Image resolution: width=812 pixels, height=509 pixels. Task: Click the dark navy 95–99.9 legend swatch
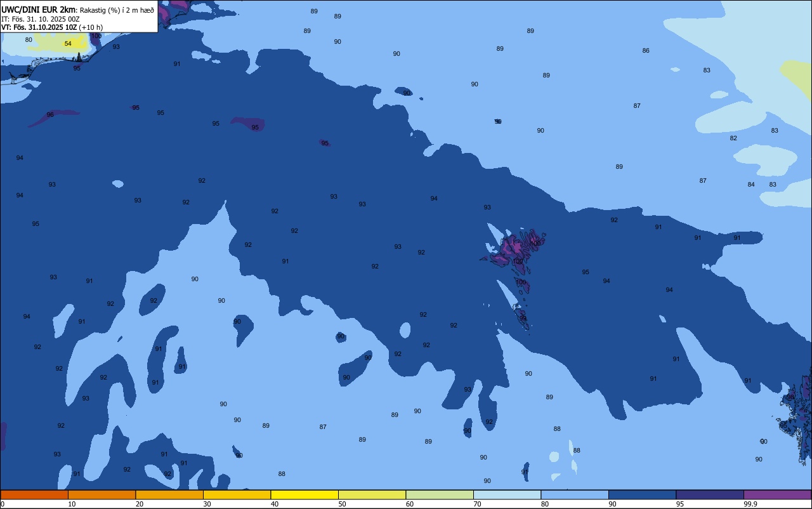click(710, 494)
